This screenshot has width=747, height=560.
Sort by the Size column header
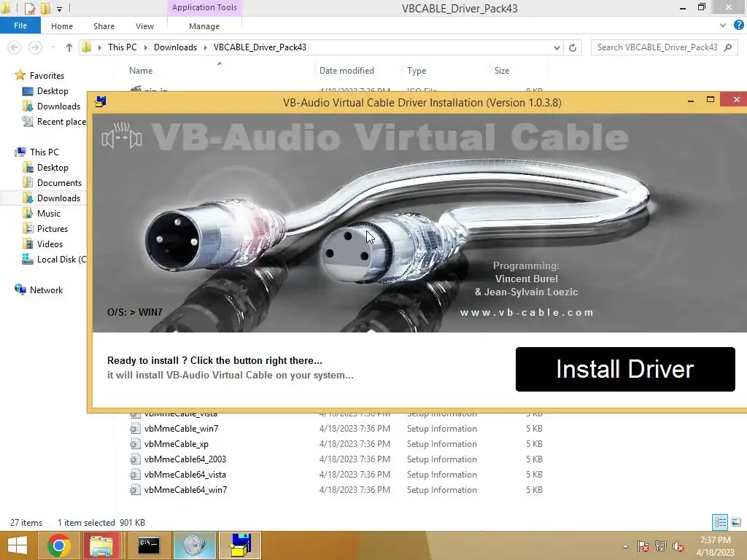502,71
